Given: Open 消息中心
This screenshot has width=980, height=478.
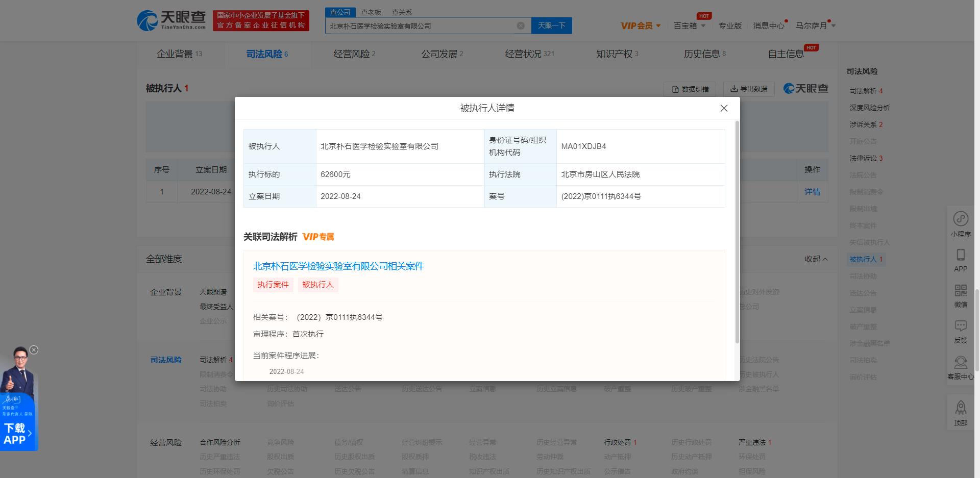Looking at the screenshot, I should (x=769, y=26).
